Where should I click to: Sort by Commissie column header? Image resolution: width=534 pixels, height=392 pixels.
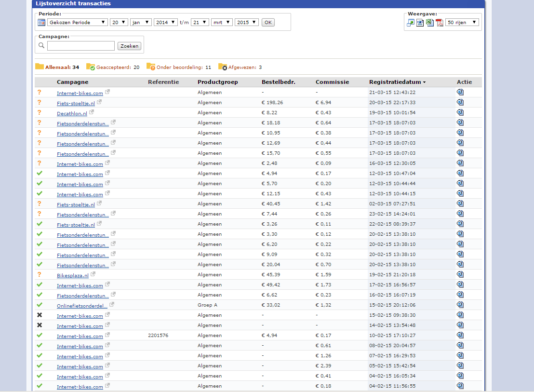(332, 82)
